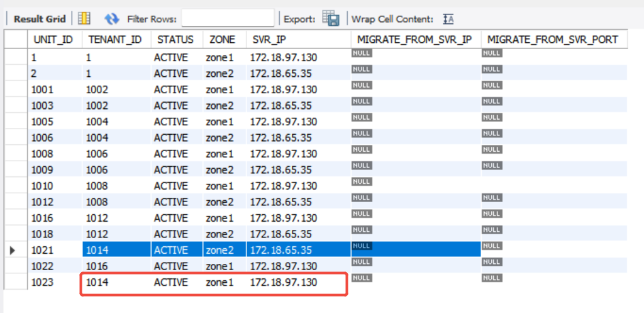Viewport: 644px width, 313px height.
Task: Click the refresh results icon
Action: (111, 19)
